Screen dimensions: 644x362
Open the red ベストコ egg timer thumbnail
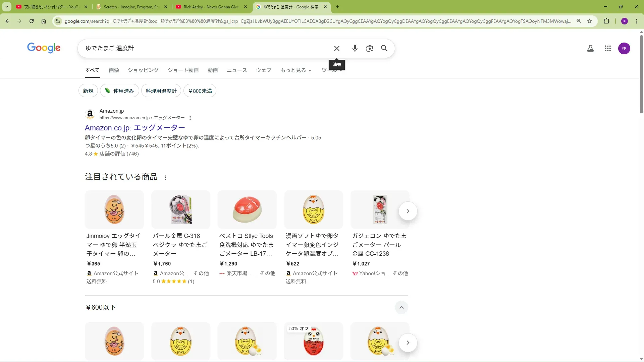(247, 210)
